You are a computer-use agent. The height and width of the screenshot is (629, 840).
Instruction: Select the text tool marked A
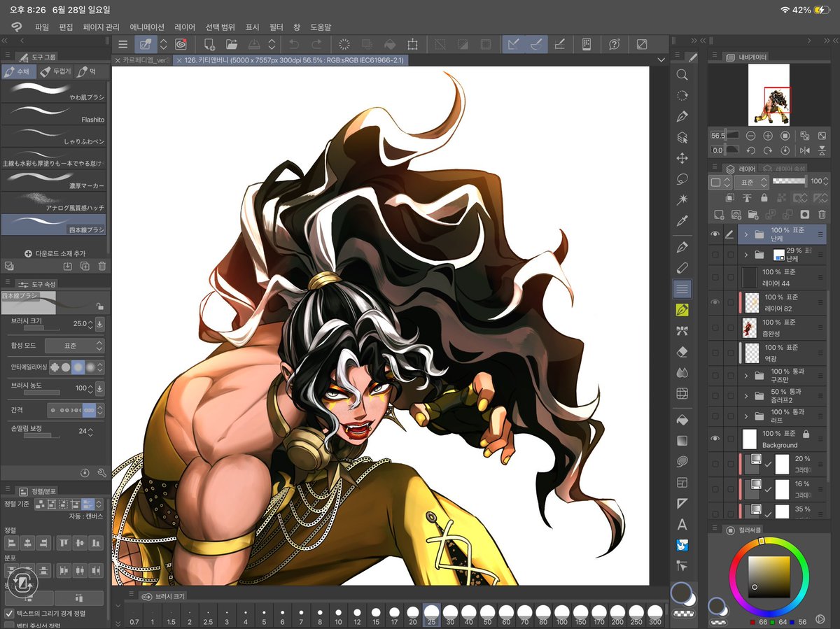pyautogui.click(x=682, y=524)
